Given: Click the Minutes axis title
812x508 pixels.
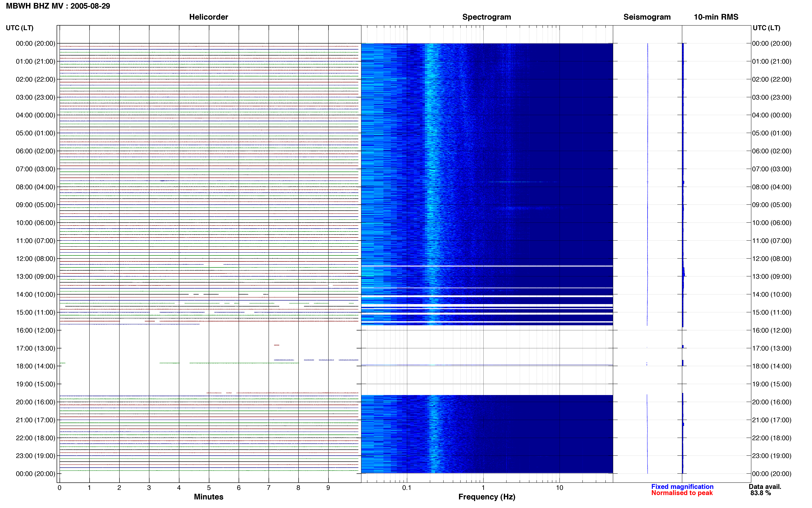Looking at the screenshot, I should [x=209, y=497].
